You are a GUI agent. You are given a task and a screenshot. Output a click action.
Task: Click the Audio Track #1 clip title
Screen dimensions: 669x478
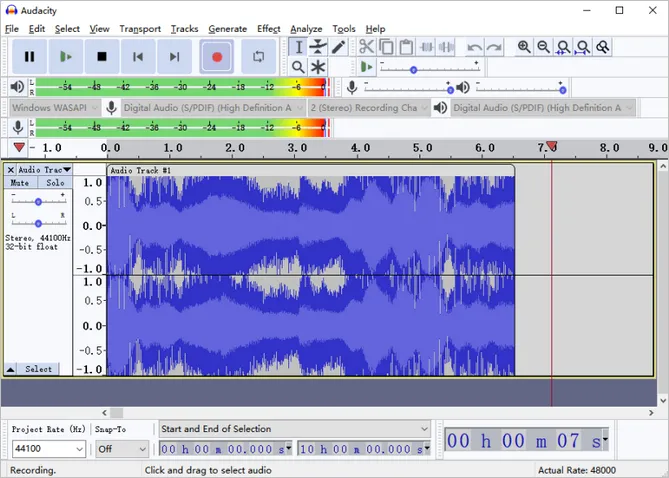click(140, 170)
